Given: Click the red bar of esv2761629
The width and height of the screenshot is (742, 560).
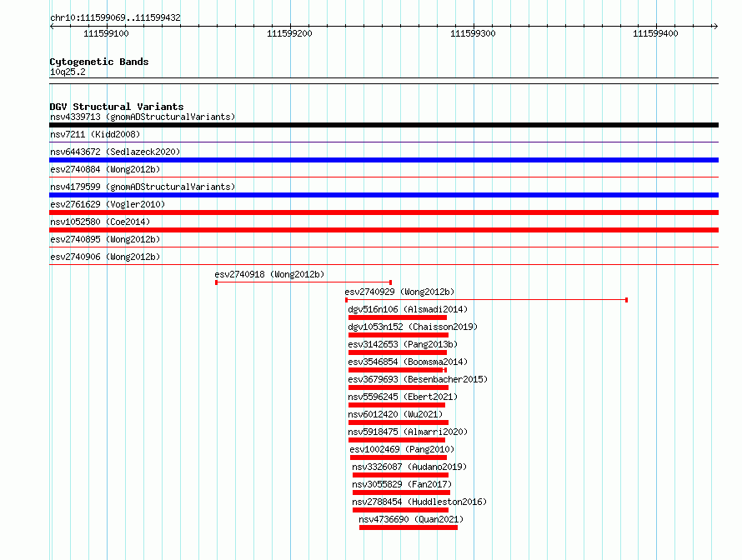Looking at the screenshot, I should click(384, 212).
